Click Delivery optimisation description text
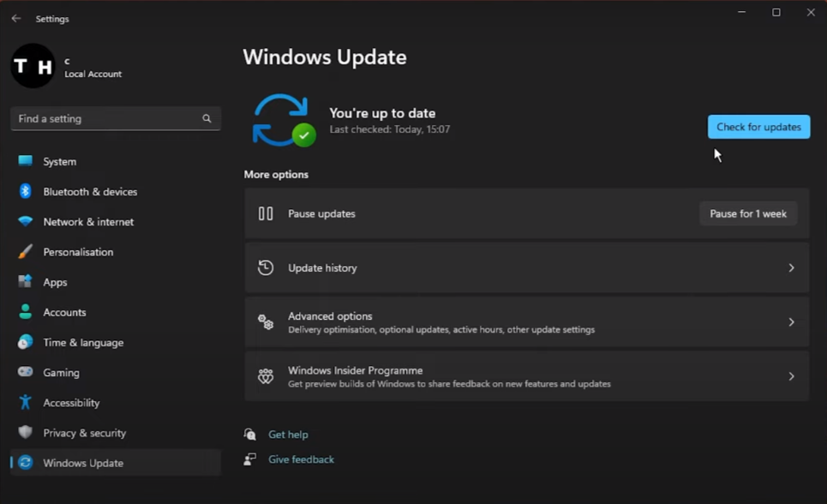Screen dimensions: 827x504 pos(441,329)
